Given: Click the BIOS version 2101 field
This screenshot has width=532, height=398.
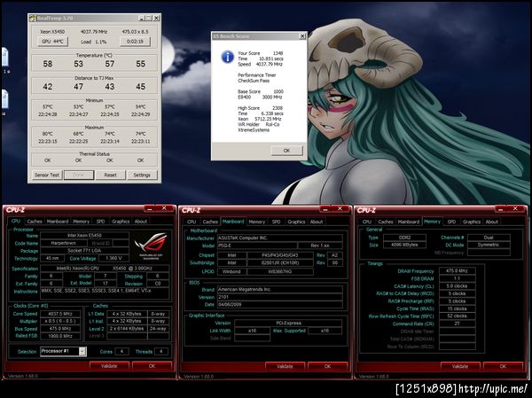Looking at the screenshot, I should (x=280, y=297).
